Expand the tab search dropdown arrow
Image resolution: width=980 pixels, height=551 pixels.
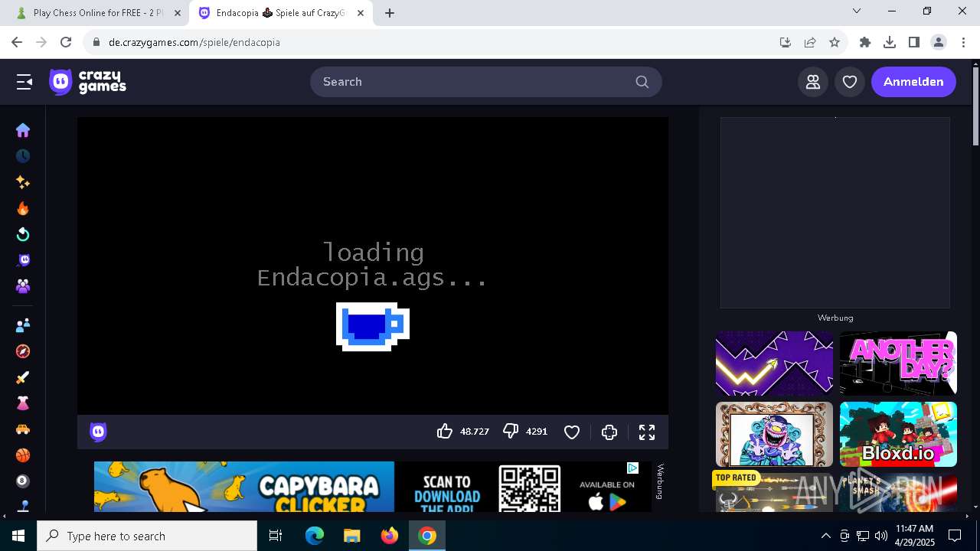point(857,11)
